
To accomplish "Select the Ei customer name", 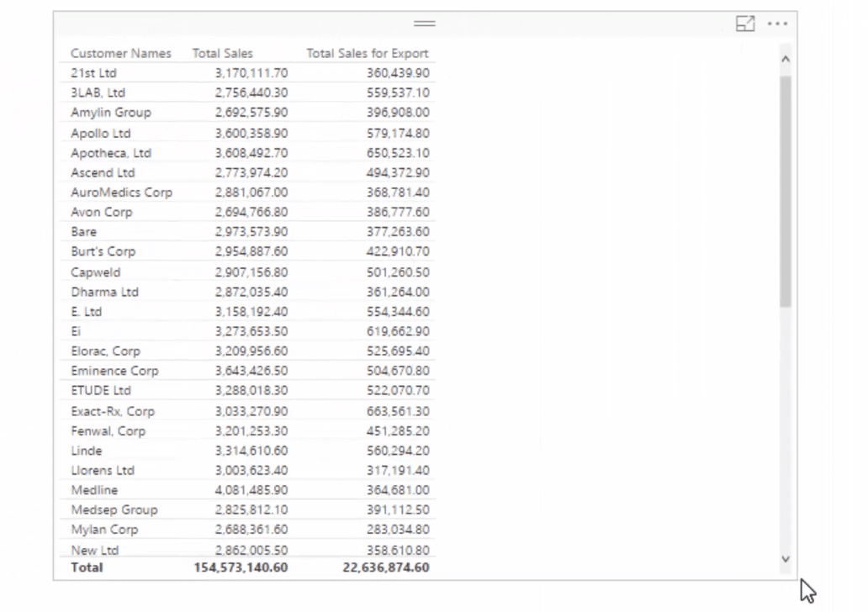I will (76, 331).
